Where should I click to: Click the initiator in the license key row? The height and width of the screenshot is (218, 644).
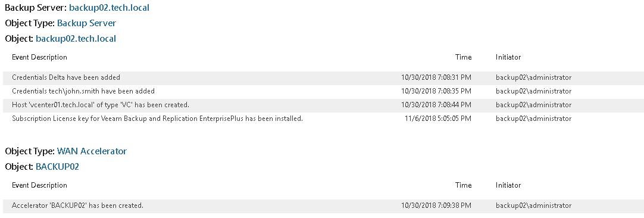pyautogui.click(x=533, y=119)
